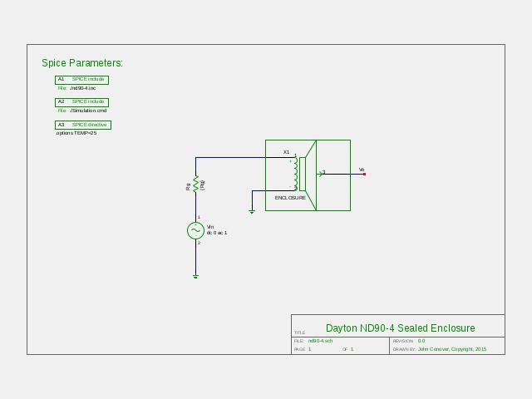Click the 'Vin' source name label
Viewport: 532px width, 399px height.
coord(210,227)
